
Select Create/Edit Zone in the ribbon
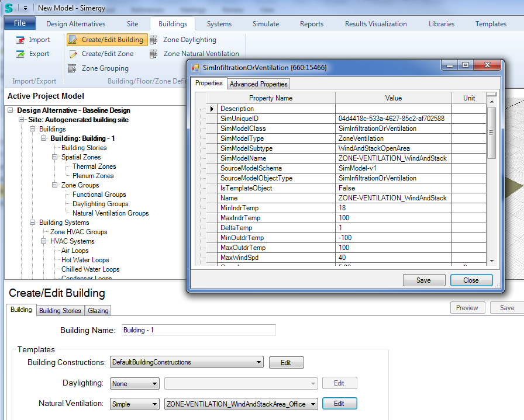coord(101,54)
